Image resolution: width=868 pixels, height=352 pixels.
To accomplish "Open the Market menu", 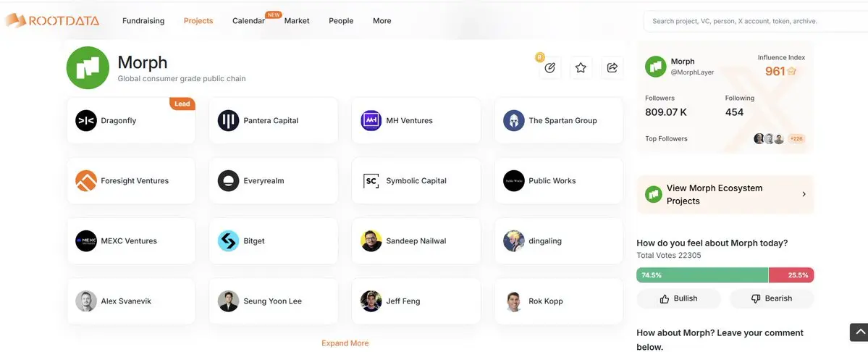I will (297, 20).
